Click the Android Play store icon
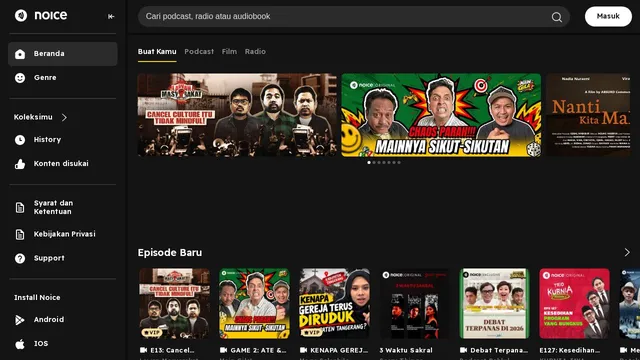This screenshot has height=360, width=640. [x=20, y=320]
